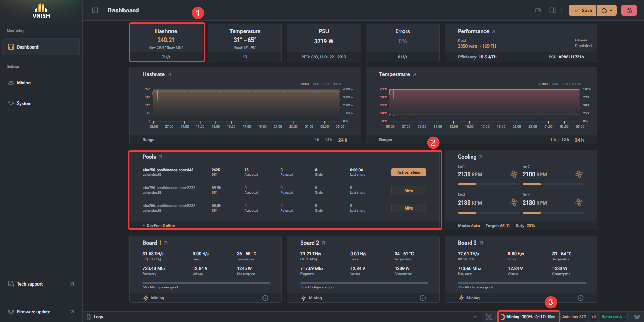Show Board 3 info icon
644x322 pixels.
(581, 298)
